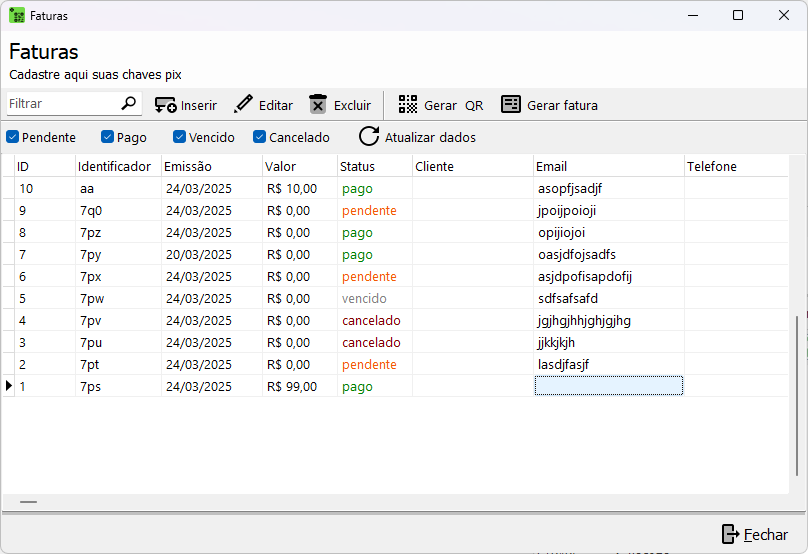Click the Gerar QR code icon
Screen dimensions: 808x554
408,105
